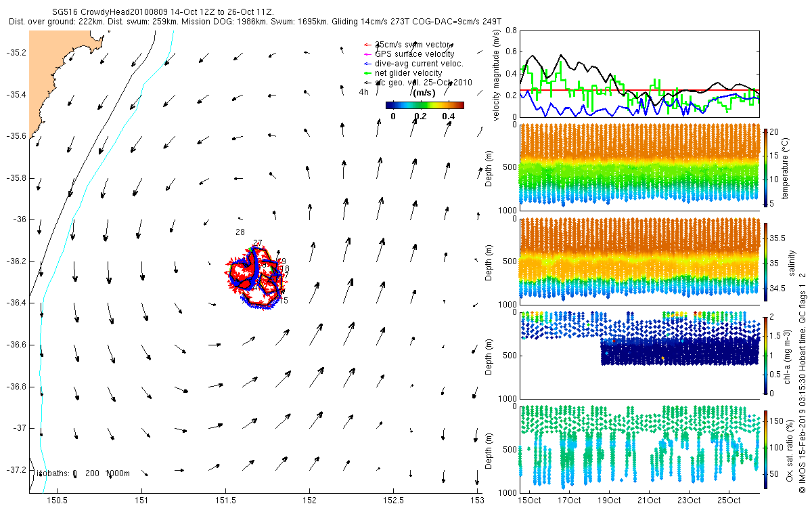Click the longitude tick '153'

pos(477,501)
